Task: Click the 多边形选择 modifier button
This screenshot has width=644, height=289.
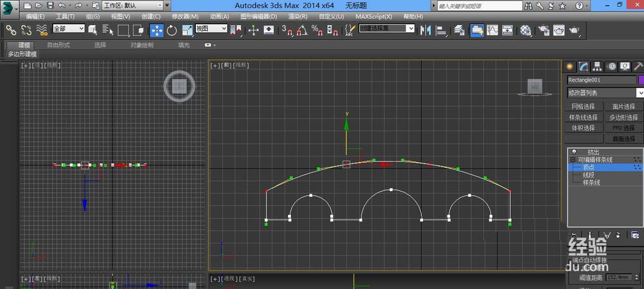Action: tap(624, 117)
